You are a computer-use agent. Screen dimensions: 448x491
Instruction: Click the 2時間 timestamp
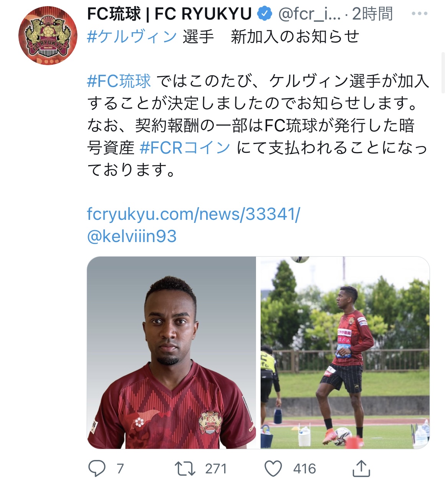(372, 14)
